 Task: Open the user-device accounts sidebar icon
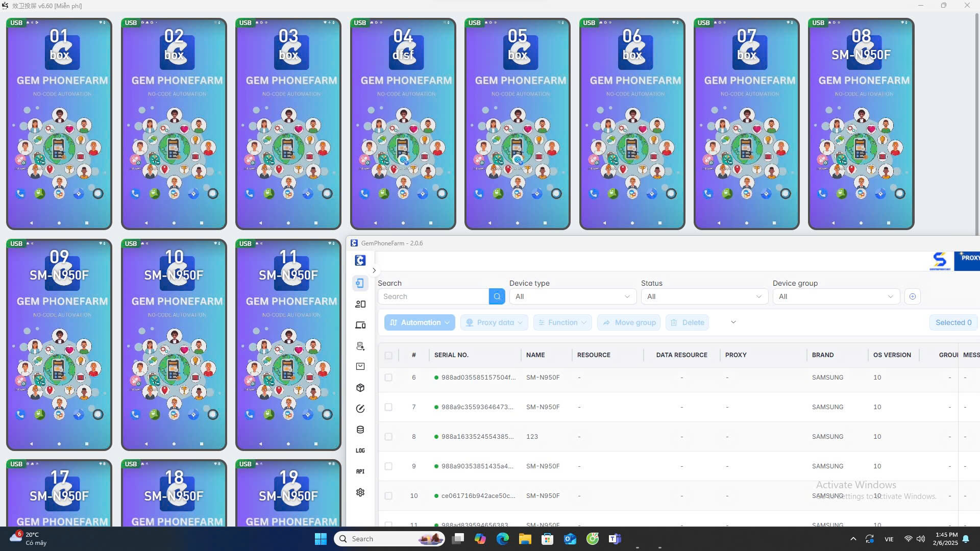[360, 304]
